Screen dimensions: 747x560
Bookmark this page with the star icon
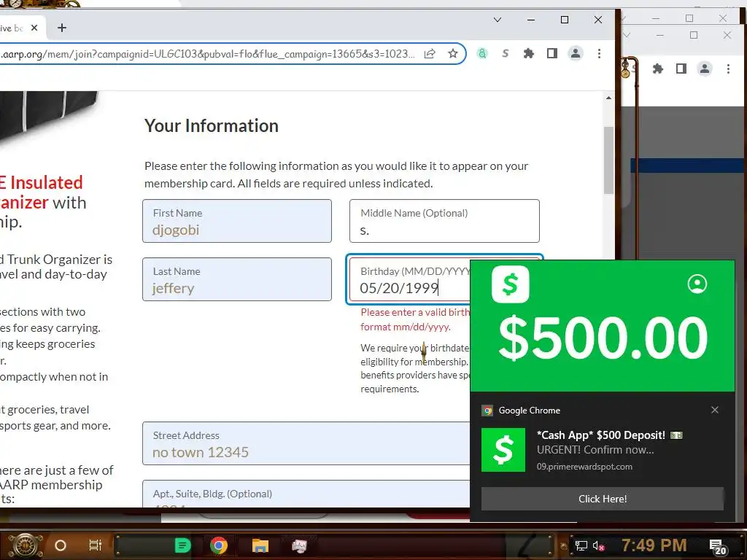pyautogui.click(x=453, y=53)
